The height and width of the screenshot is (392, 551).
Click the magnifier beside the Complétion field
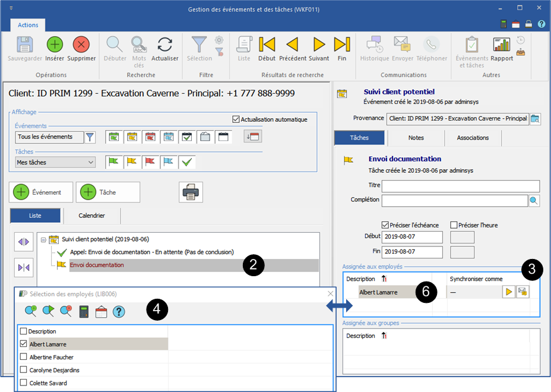(x=534, y=201)
